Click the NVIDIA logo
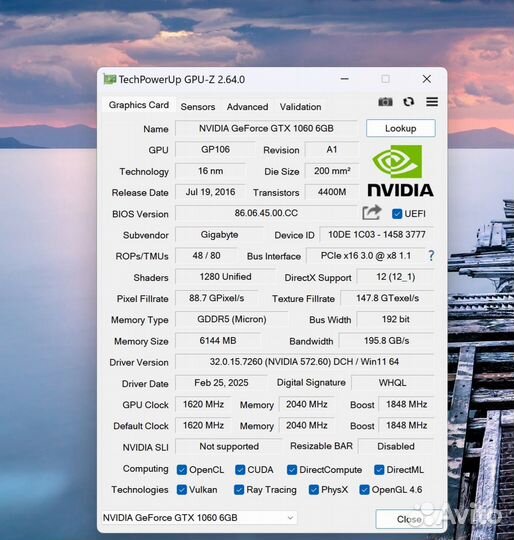The image size is (514, 540). click(400, 171)
